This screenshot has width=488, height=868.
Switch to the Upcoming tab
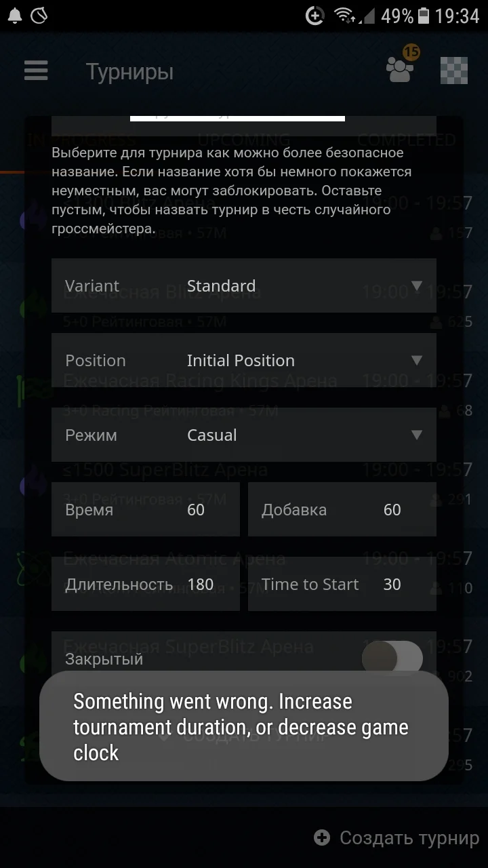pyautogui.click(x=244, y=140)
